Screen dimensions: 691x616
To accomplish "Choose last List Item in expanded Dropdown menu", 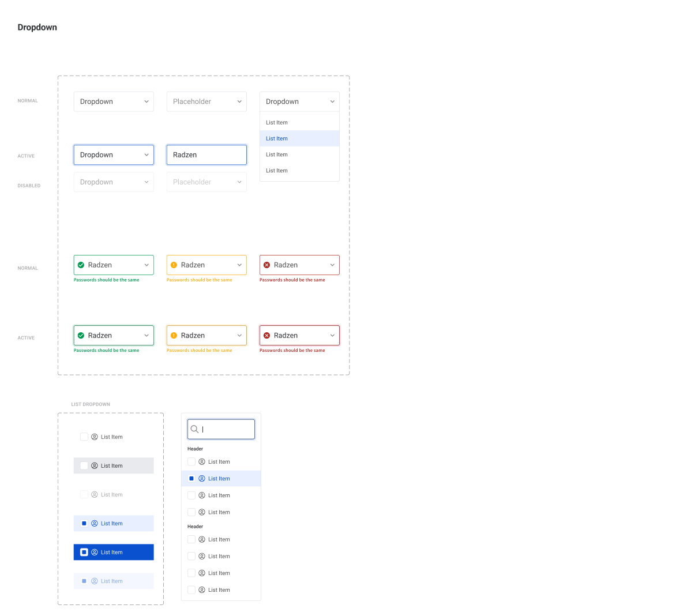I will tap(300, 171).
